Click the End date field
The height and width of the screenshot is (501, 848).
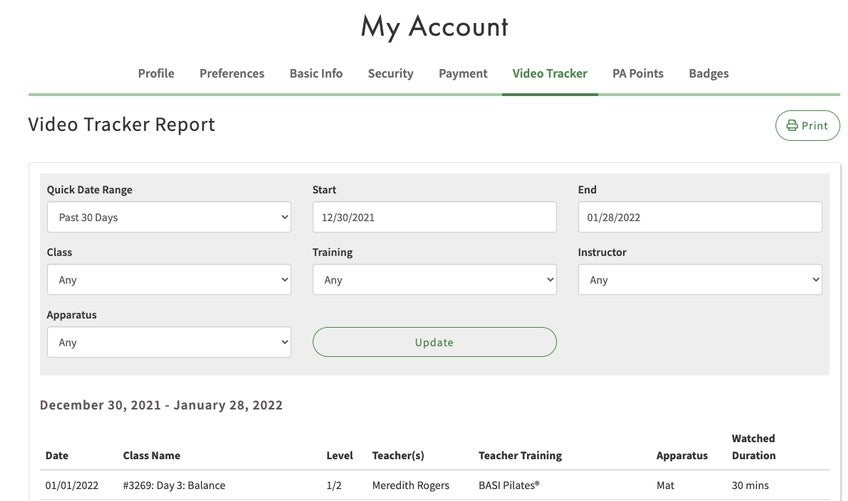click(x=700, y=217)
